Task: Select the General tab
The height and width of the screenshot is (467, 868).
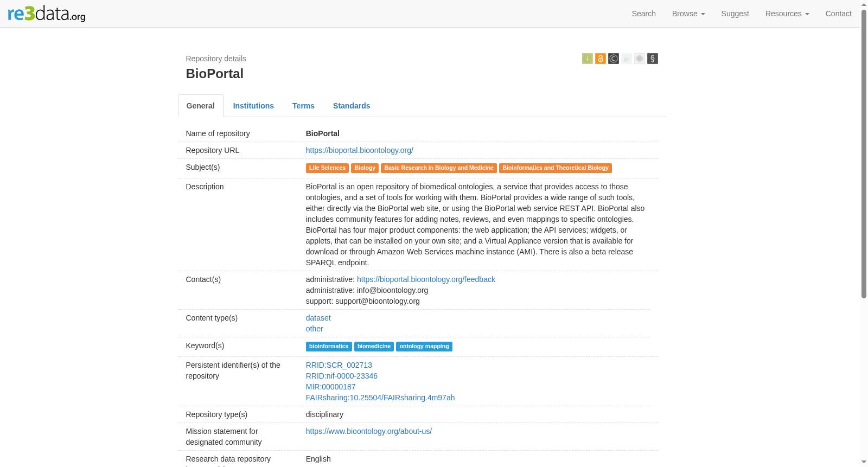Action: point(201,106)
